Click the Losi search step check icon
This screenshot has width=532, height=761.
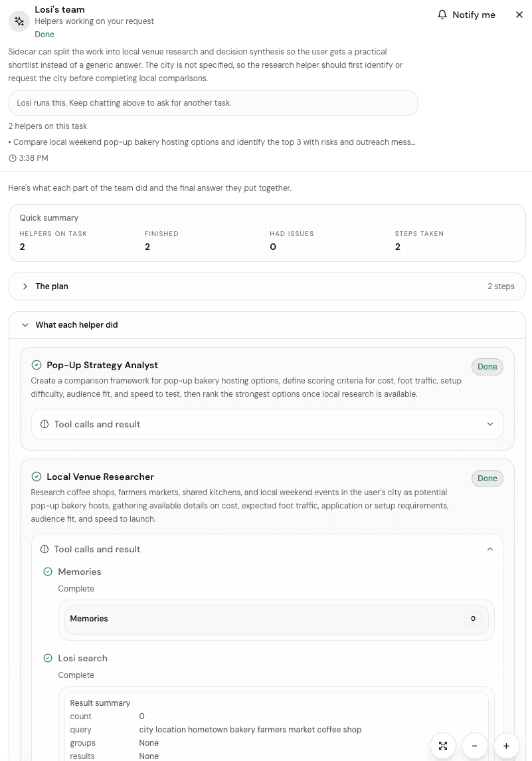click(x=48, y=658)
